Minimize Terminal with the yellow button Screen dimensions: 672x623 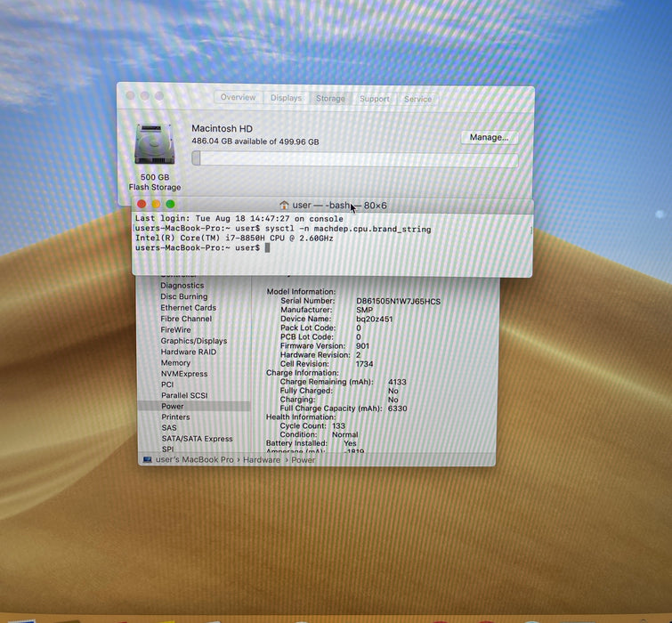(x=156, y=204)
